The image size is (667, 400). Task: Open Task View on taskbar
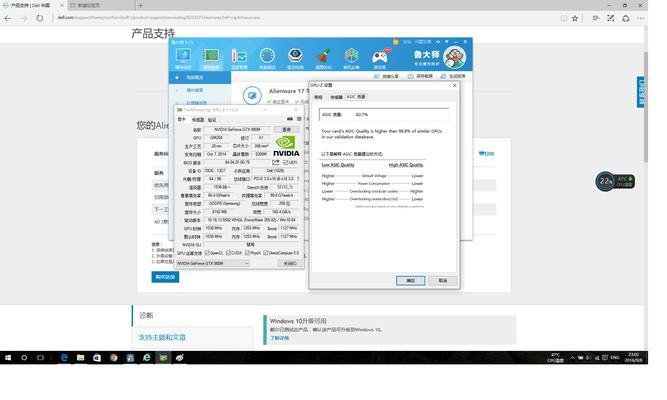(x=40, y=358)
